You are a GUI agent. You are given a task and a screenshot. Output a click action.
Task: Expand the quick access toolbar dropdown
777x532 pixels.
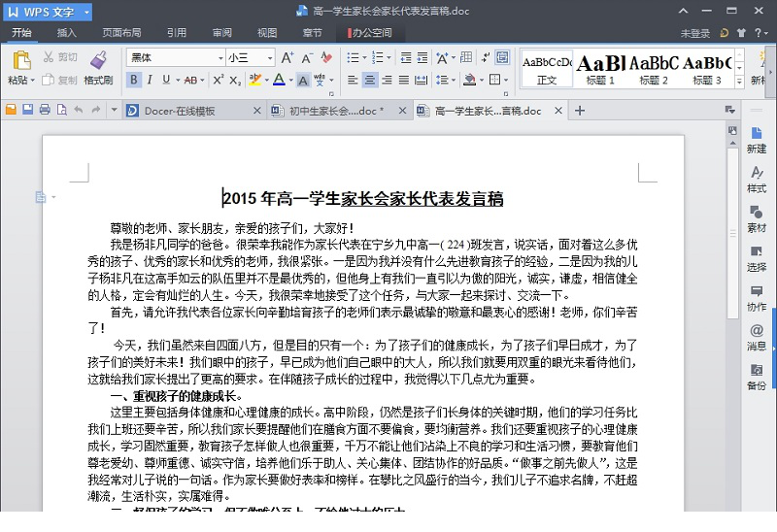(x=114, y=110)
